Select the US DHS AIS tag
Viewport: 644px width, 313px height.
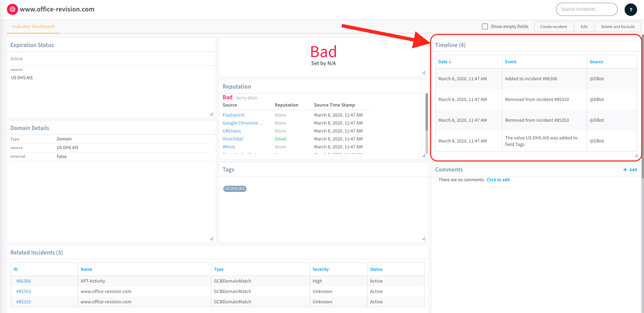(235, 189)
